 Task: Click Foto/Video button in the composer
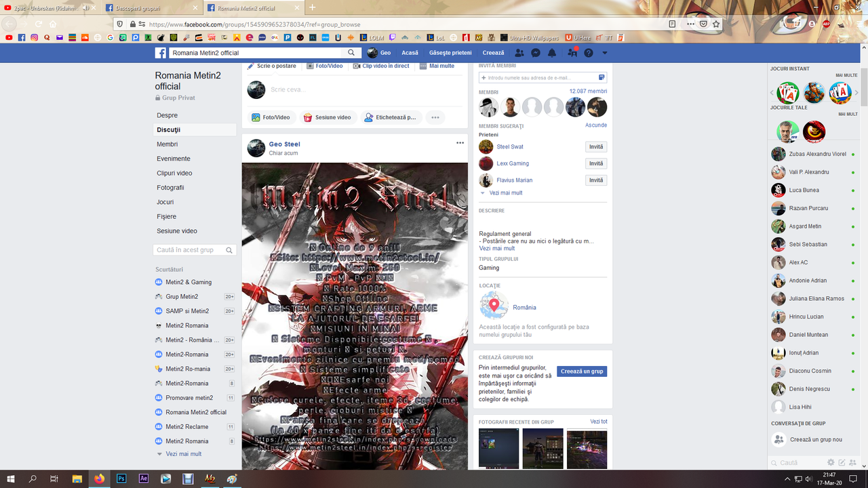pyautogui.click(x=271, y=117)
